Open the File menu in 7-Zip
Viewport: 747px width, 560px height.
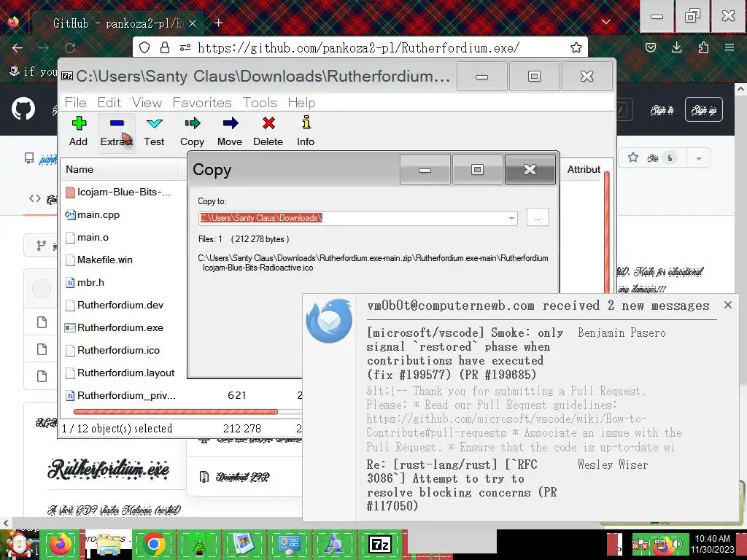coord(76,102)
